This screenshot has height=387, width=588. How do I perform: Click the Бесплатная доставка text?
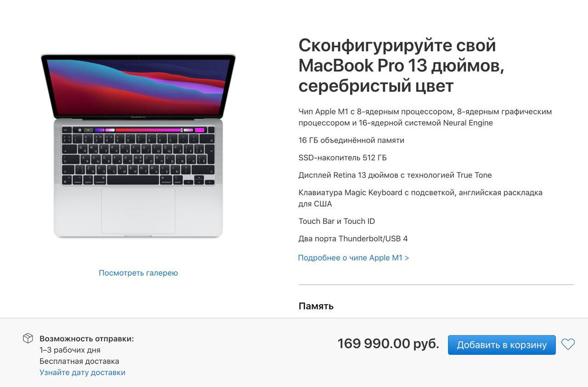(x=79, y=361)
